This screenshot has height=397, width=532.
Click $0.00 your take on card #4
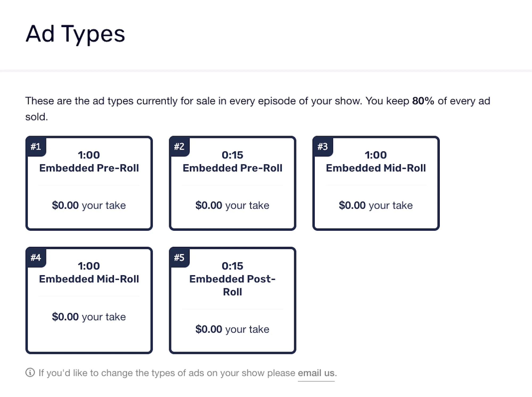(89, 317)
